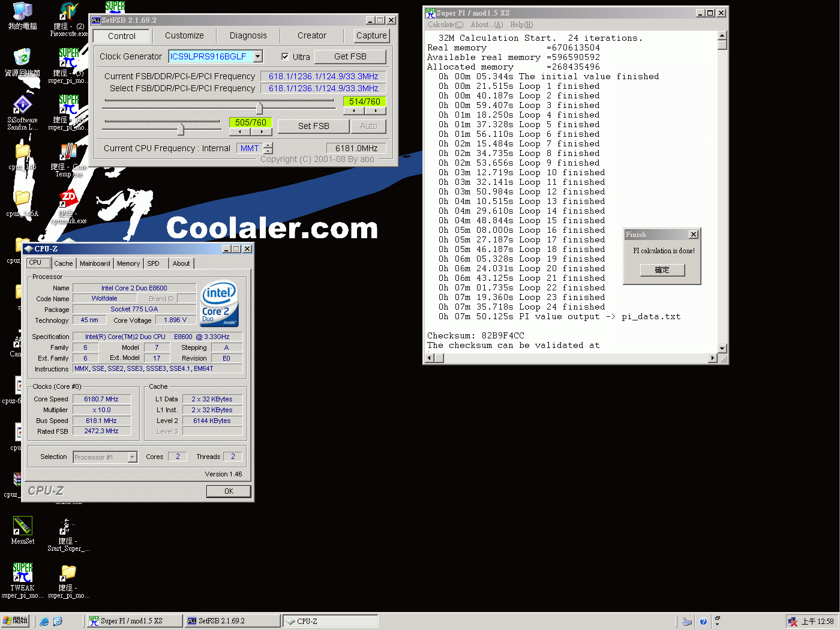
Task: Confirm the PI calculation done dialog
Action: [662, 270]
